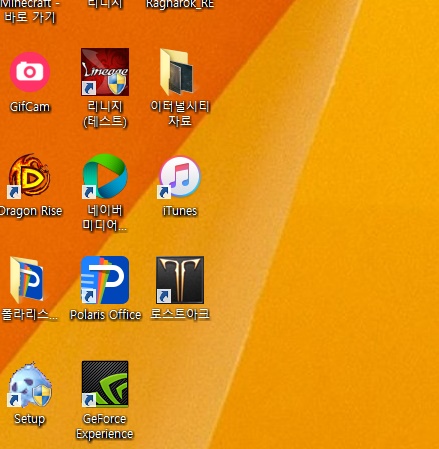Select the GifCam camera icon

tap(30, 72)
